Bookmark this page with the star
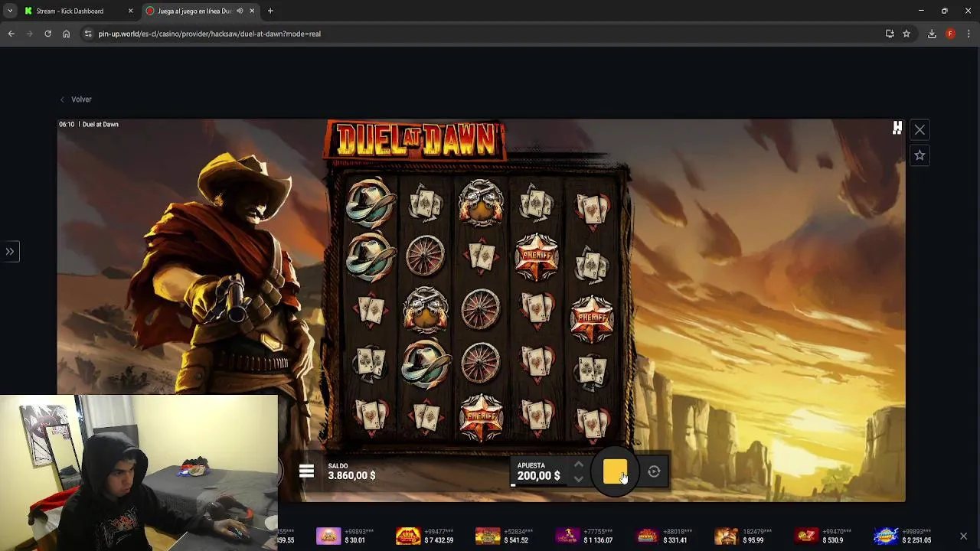 coord(906,34)
